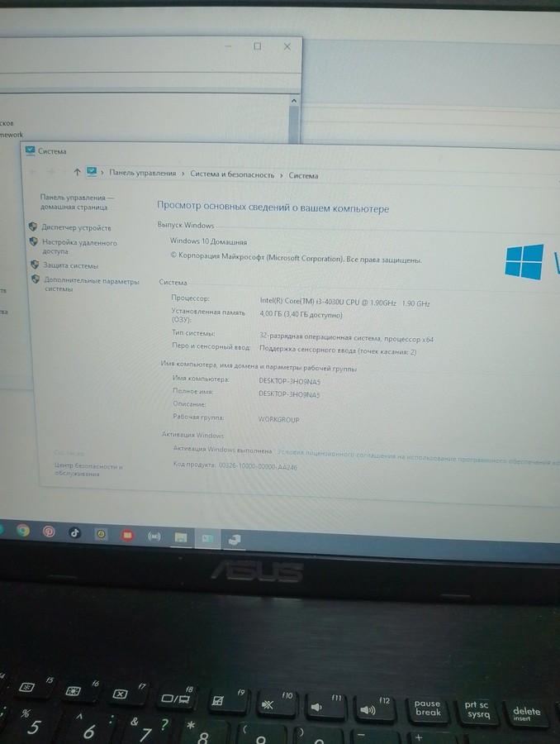This screenshot has width=560, height=744.
Task: Expand chevron after Система и безопасность
Action: coord(281,175)
